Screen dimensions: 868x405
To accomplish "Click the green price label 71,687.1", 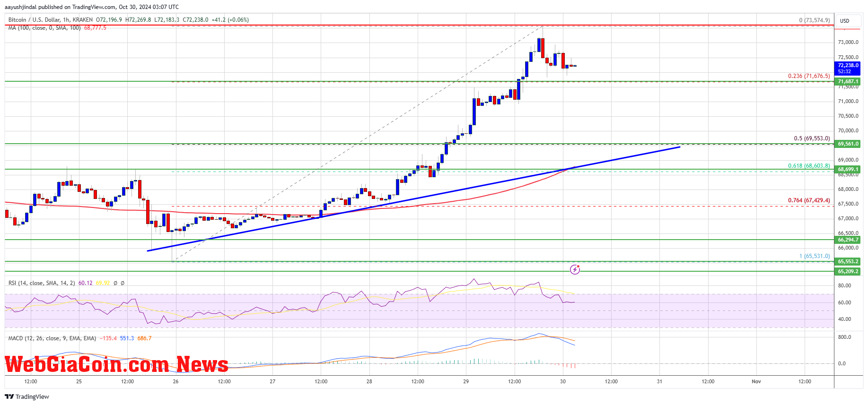I will (848, 81).
